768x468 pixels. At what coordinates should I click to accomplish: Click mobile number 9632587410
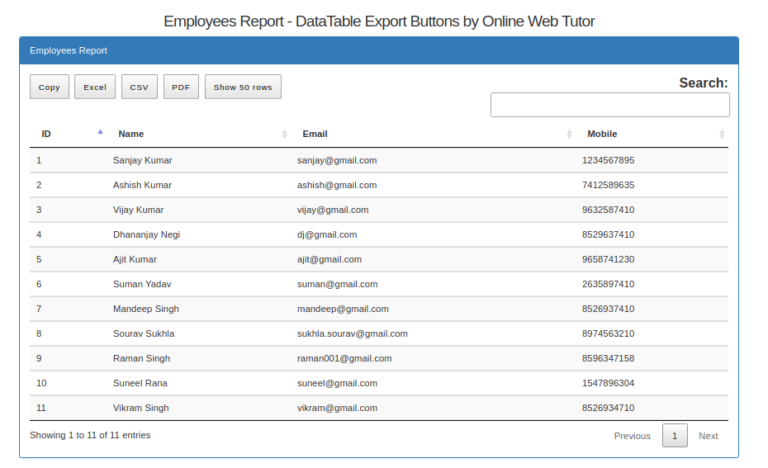coord(608,210)
